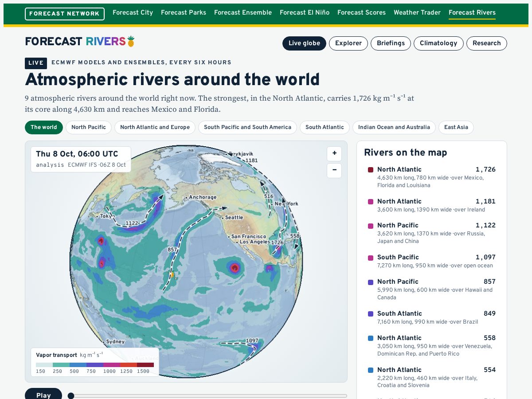This screenshot has height=399, width=532.
Task: Open the Climatology tab
Action: coord(438,43)
